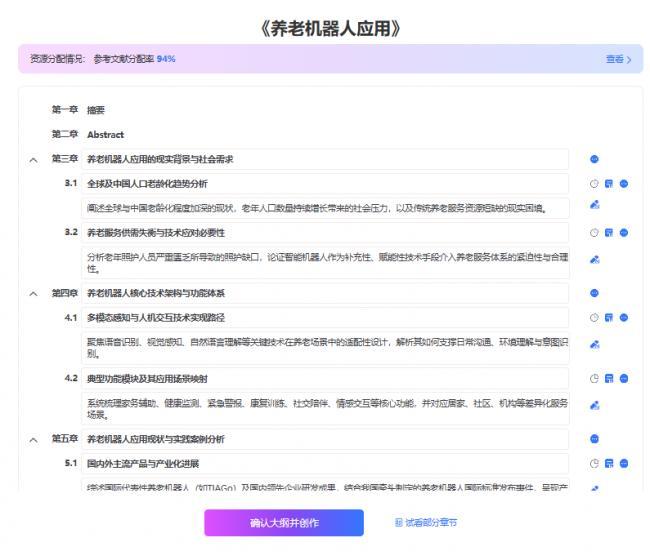Viewport: 650px width, 560px height.
Task: Click 查看 link to view resource allocation
Action: pyautogui.click(x=618, y=59)
